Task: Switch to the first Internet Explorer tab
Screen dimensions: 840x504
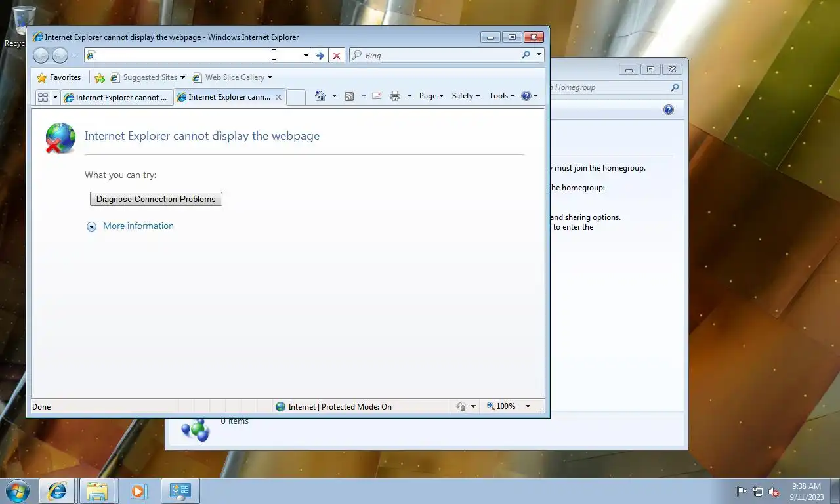Action: click(x=117, y=97)
